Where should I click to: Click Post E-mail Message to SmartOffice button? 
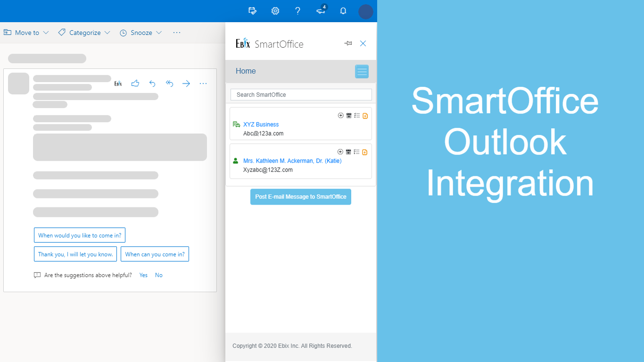point(301,197)
